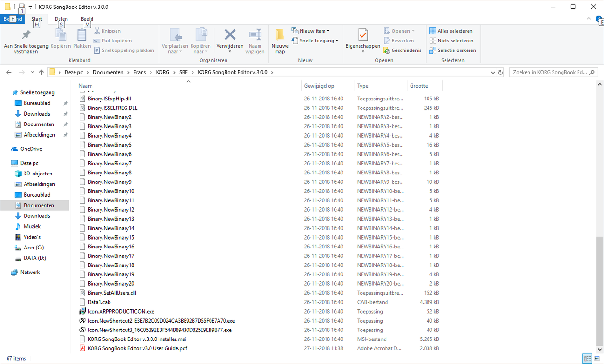Image resolution: width=604 pixels, height=364 pixels.
Task: Open the Bestand file menu tab
Action: [13, 19]
